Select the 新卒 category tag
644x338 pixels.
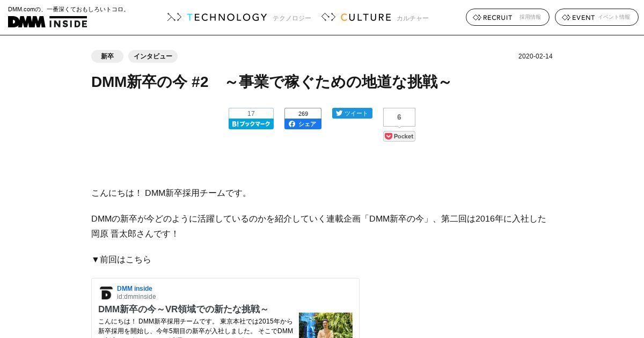[107, 56]
